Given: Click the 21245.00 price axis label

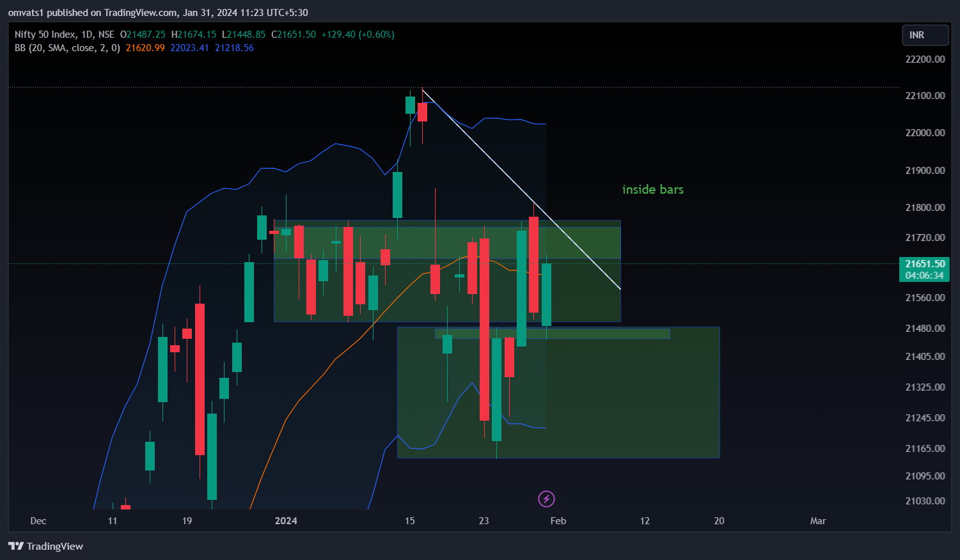Looking at the screenshot, I should [x=925, y=417].
